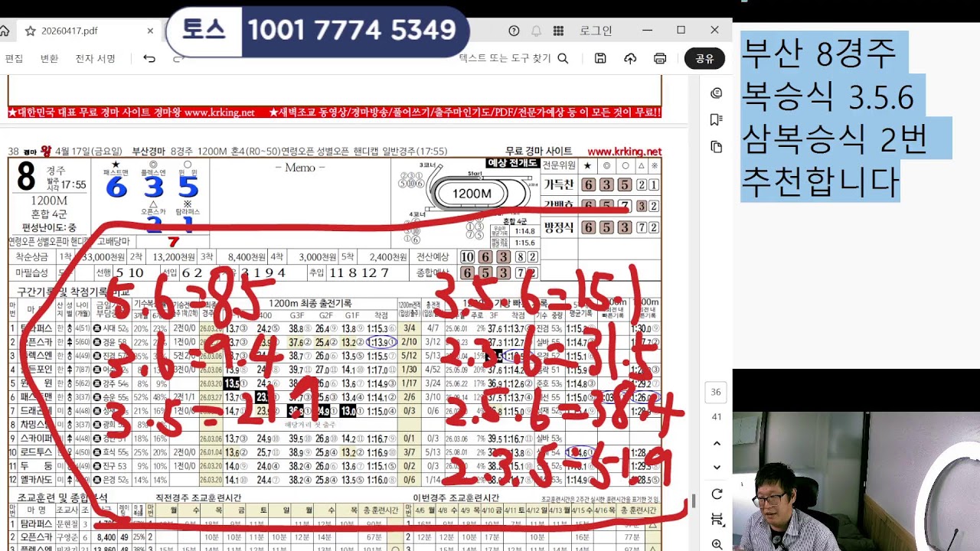980x551 pixels.
Task: Click the text or tool search field
Action: coord(513,58)
